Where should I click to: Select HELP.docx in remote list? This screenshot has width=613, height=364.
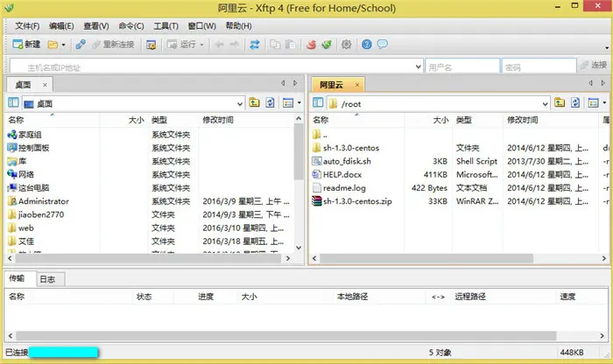[x=337, y=175]
